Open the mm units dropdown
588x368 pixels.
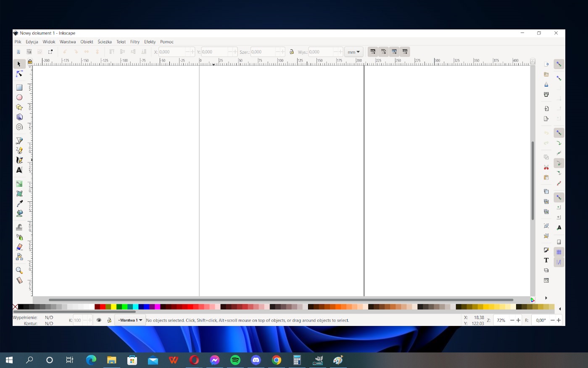(x=353, y=52)
